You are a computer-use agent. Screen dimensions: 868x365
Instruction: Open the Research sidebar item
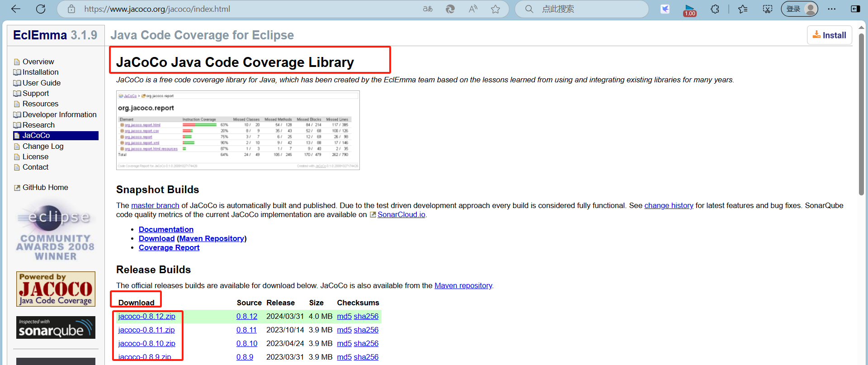click(38, 125)
